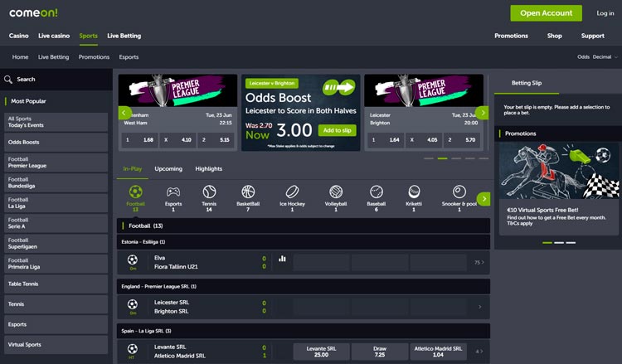Bet on Atletico Madrid SRL 1.04
This screenshot has height=364, width=622.
pos(438,352)
